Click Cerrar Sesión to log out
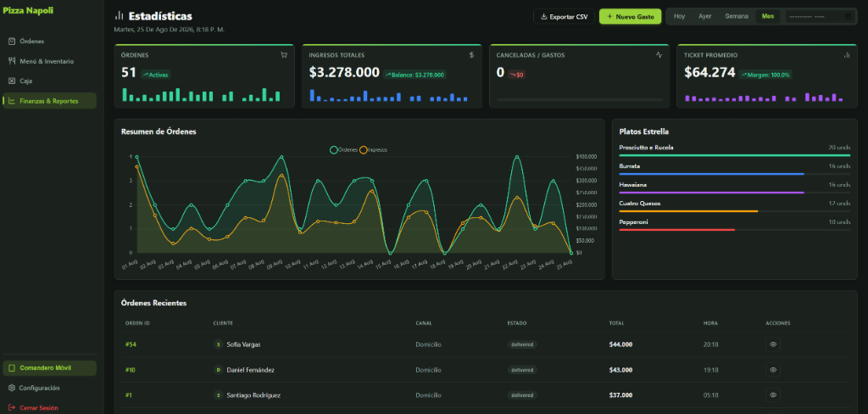Image resolution: width=868 pixels, height=414 pixels. [x=49, y=407]
